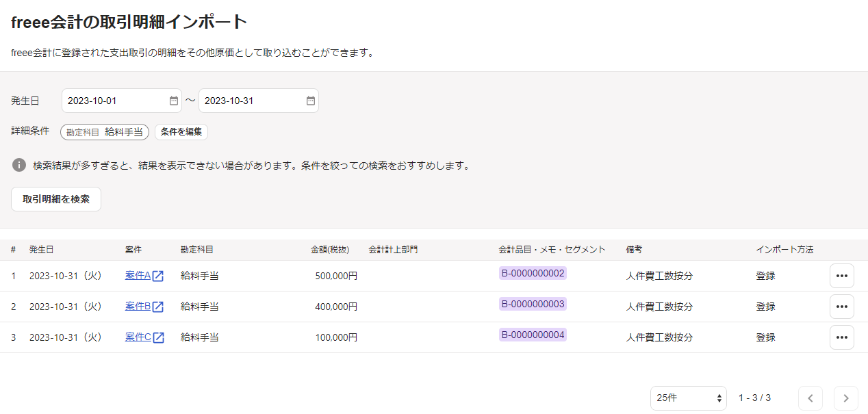Click the info icon beside the search warning
Screen dimensions: 868x414
point(19,165)
